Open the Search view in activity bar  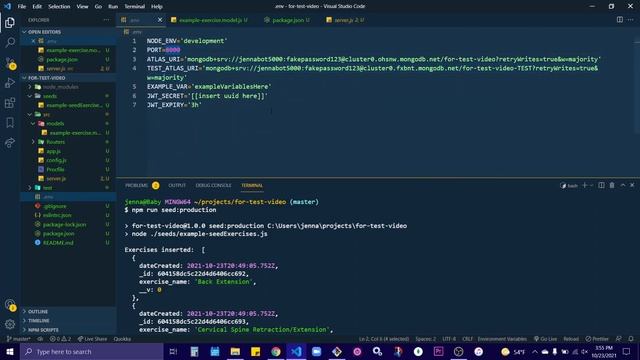click(x=10, y=42)
